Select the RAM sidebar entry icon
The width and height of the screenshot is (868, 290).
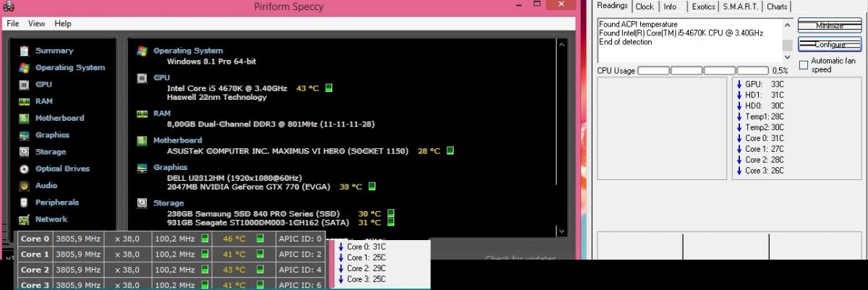click(24, 101)
